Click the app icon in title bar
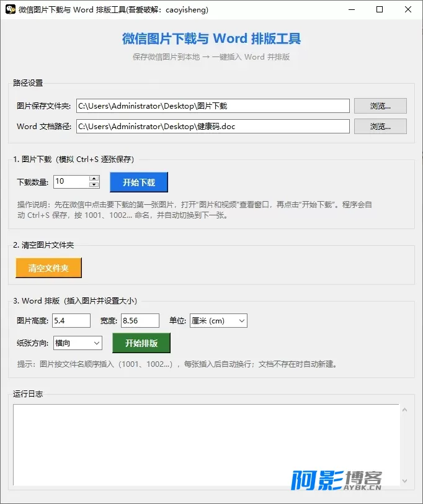Image resolution: width=423 pixels, height=504 pixels. pyautogui.click(x=11, y=9)
